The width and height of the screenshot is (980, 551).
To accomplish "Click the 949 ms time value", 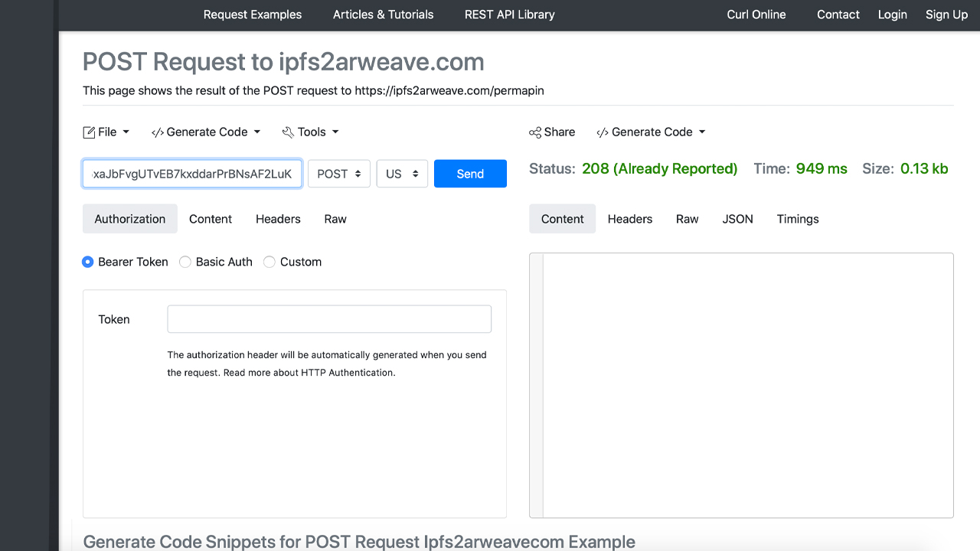I will tap(822, 169).
